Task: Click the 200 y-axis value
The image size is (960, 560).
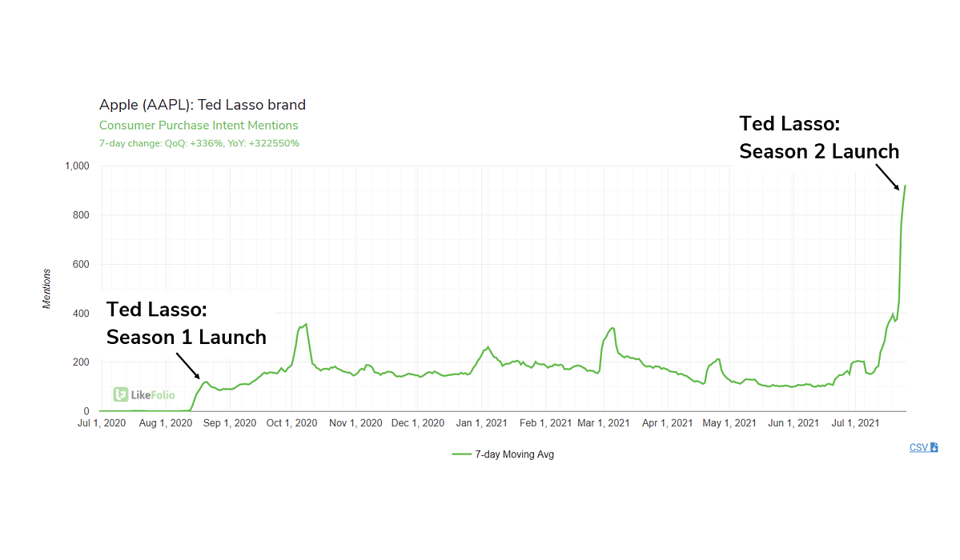Action: 81,362
